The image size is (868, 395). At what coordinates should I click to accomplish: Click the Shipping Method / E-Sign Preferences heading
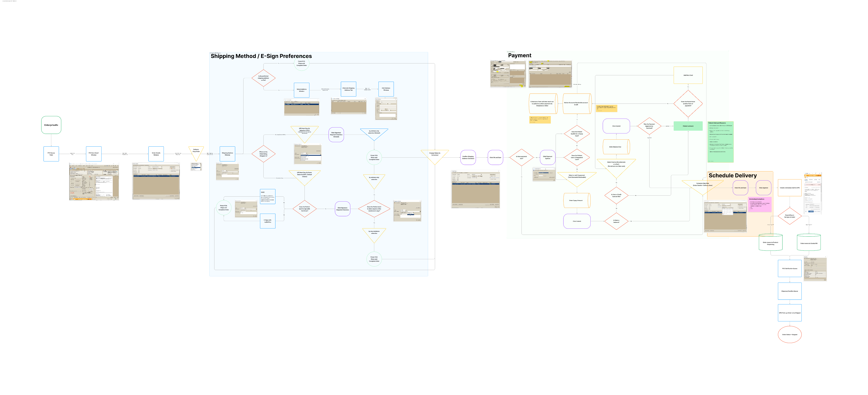pyautogui.click(x=261, y=56)
